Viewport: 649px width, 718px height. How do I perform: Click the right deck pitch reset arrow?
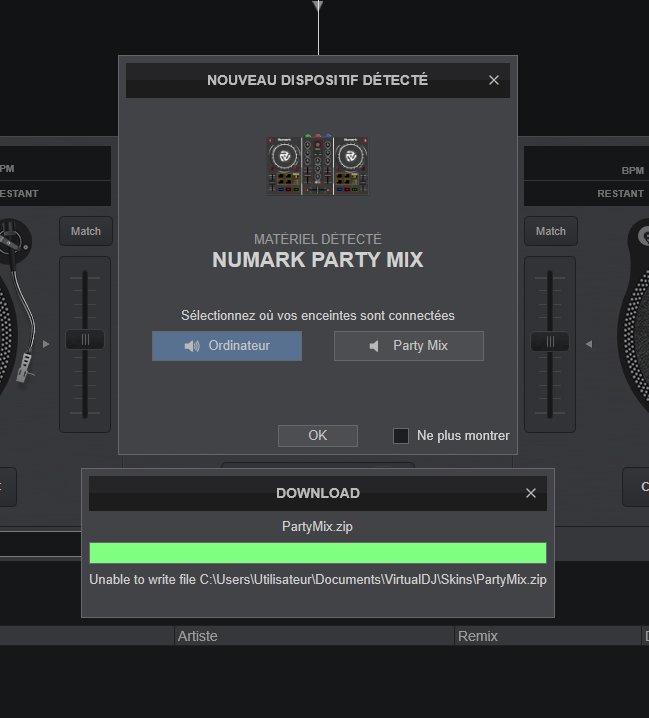coord(589,344)
